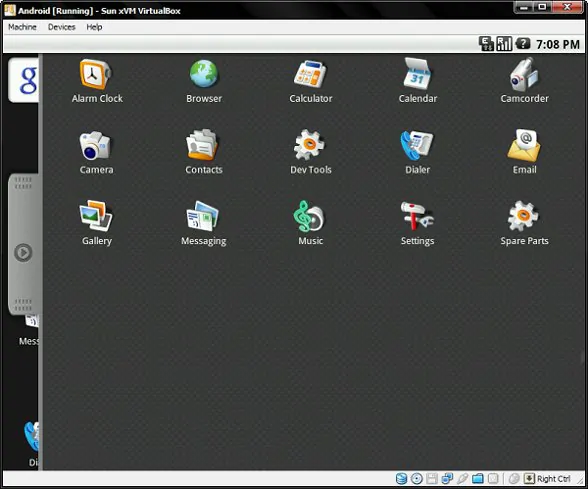Click the VirtualBox mouse integration indicator
Screen dimensions: 588x489
pyautogui.click(x=514, y=478)
